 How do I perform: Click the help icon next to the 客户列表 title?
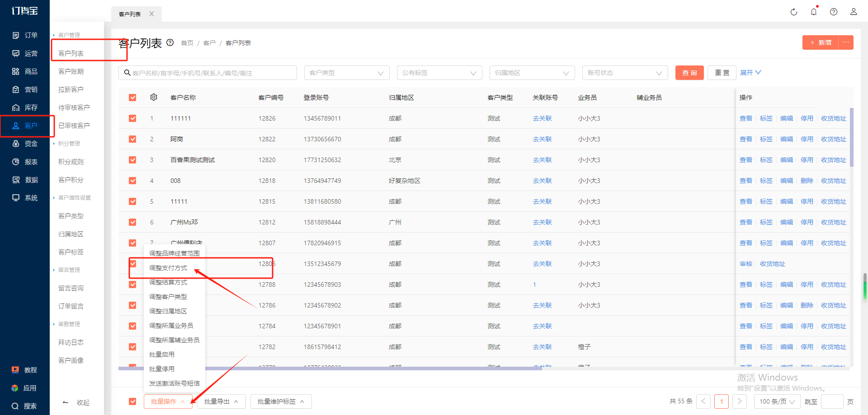pyautogui.click(x=170, y=42)
